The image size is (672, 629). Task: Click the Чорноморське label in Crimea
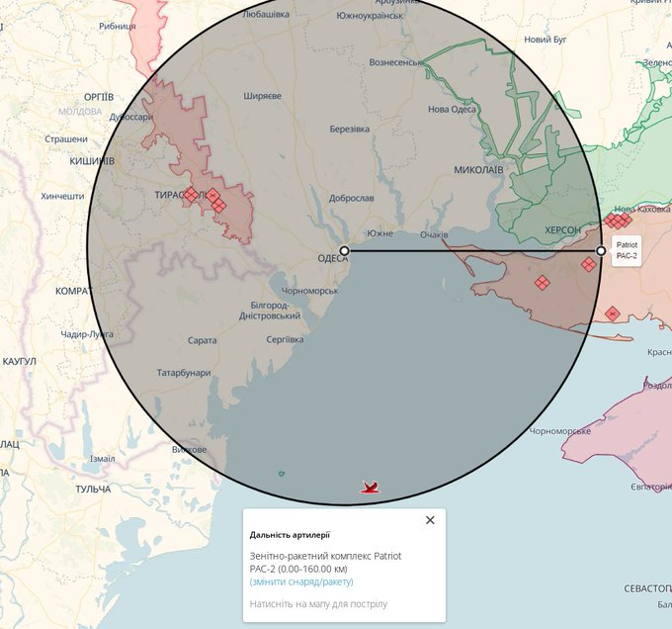tap(559, 431)
